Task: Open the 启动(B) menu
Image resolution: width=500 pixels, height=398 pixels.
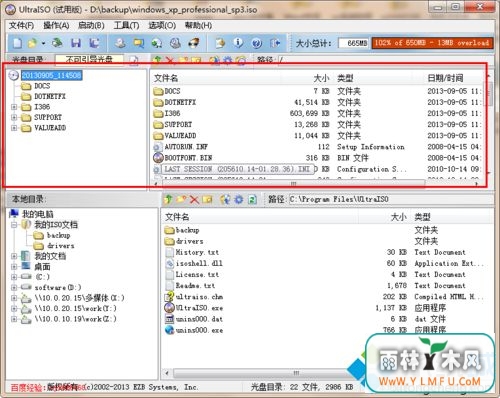Action: click(x=91, y=25)
